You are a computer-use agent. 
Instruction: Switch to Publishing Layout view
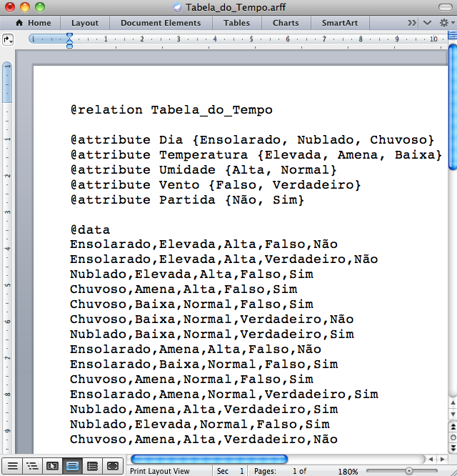coord(52,466)
